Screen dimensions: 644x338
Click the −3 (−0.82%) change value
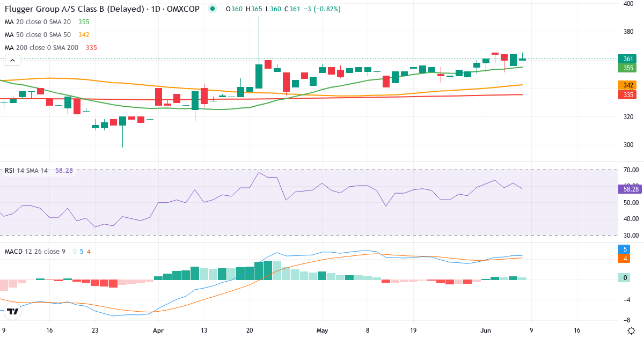(321, 9)
